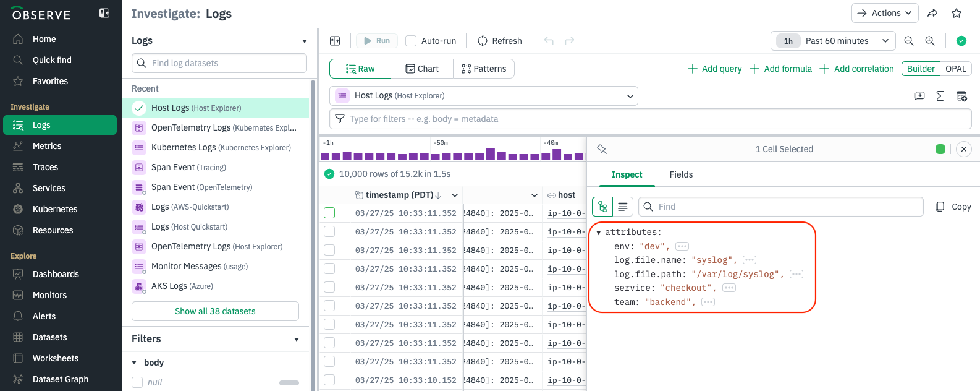
Task: Click the zoom out magnifier icon
Action: 909,41
